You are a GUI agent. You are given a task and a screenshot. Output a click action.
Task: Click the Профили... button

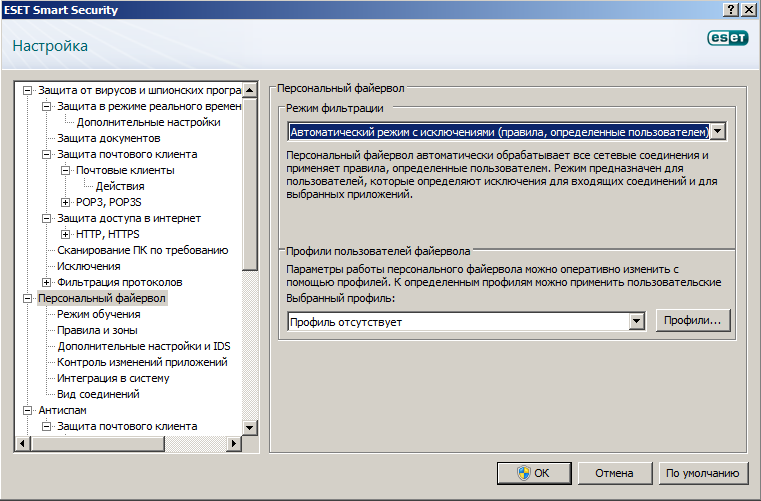pyautogui.click(x=693, y=320)
